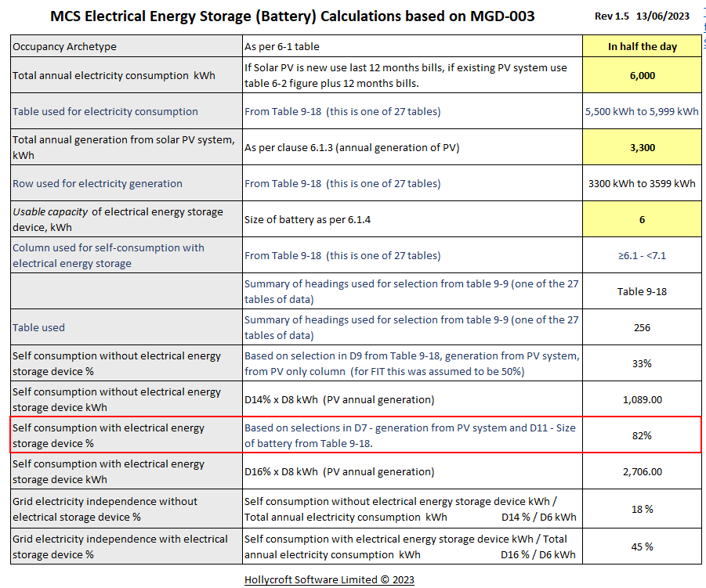Click the MCS calculations title heading

point(292,16)
